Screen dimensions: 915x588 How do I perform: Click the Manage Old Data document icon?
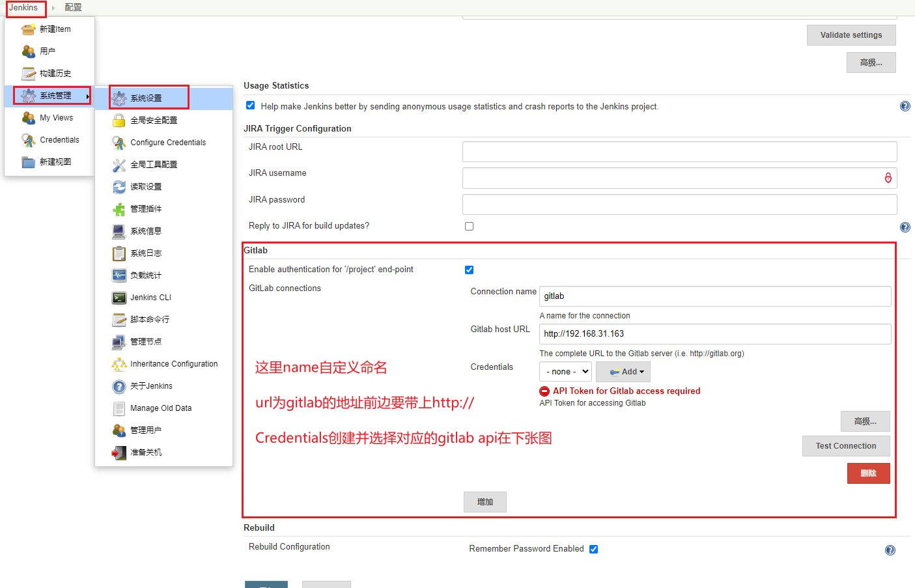coord(119,408)
